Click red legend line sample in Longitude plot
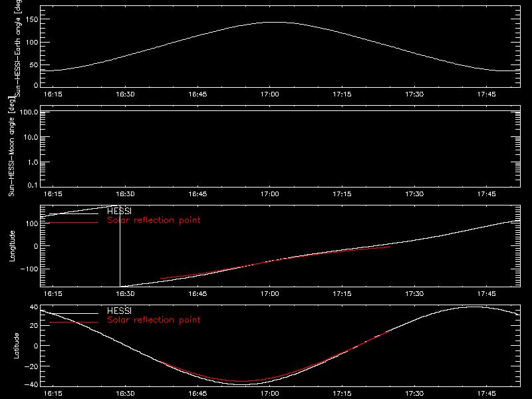 coord(74,223)
